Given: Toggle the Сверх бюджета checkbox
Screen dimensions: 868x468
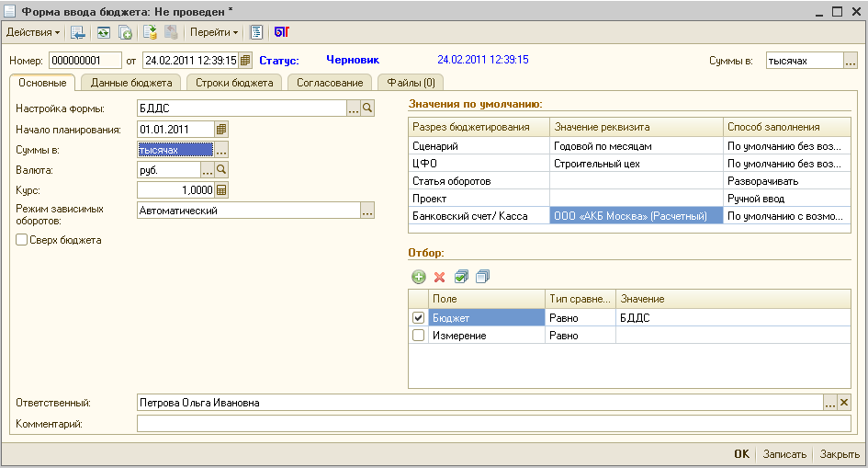Looking at the screenshot, I should (x=21, y=240).
